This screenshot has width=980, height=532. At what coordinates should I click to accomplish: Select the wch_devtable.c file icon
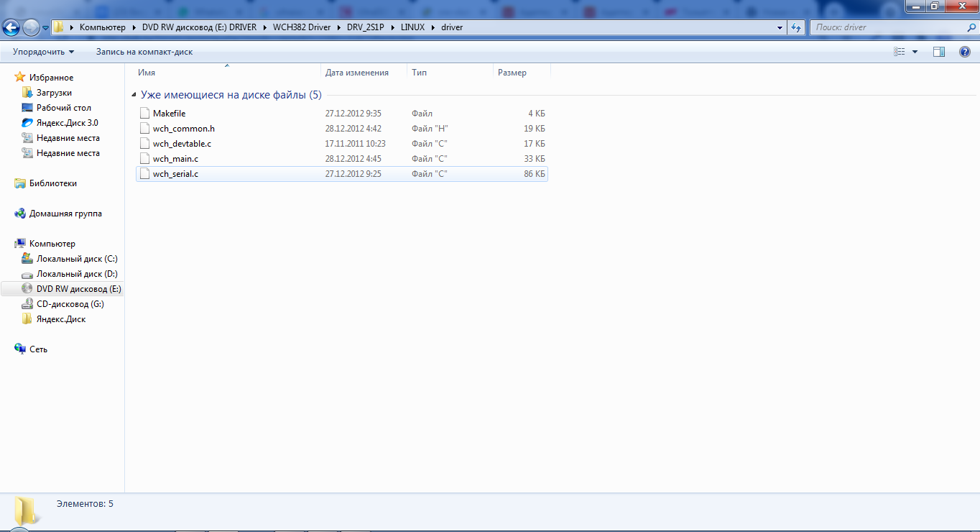pos(144,144)
